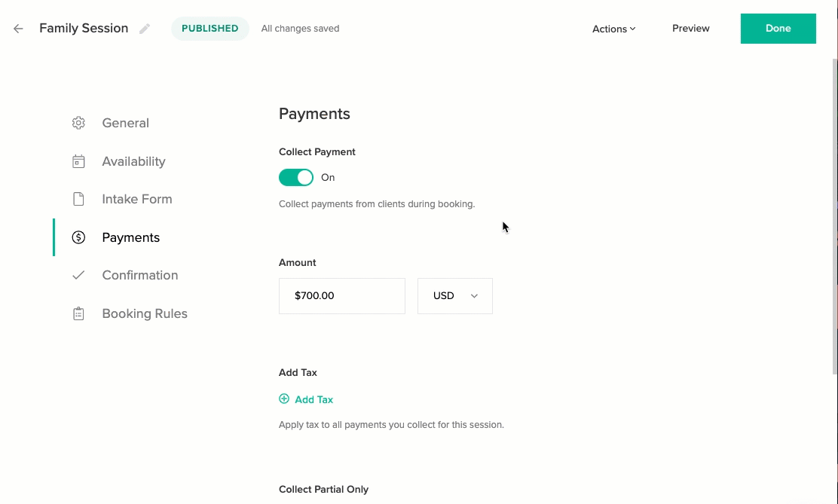The height and width of the screenshot is (504, 838).
Task: Click the Payments dollar icon in sidebar
Action: coord(78,237)
